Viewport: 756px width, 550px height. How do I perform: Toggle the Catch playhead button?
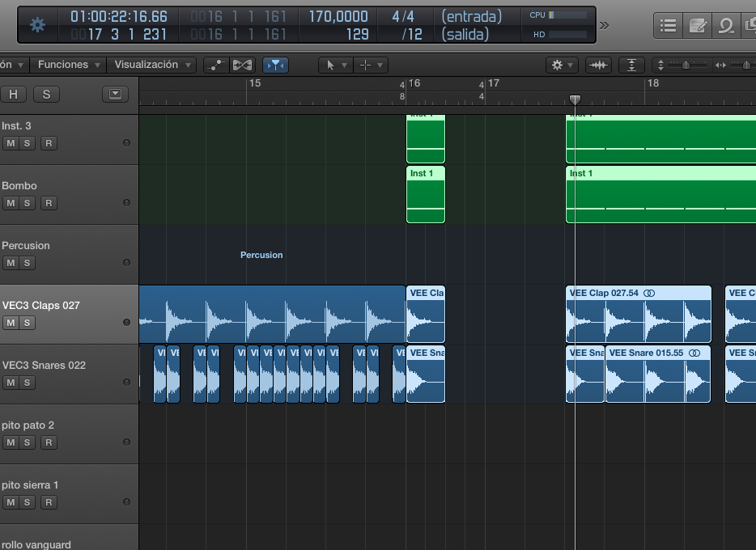coord(275,65)
